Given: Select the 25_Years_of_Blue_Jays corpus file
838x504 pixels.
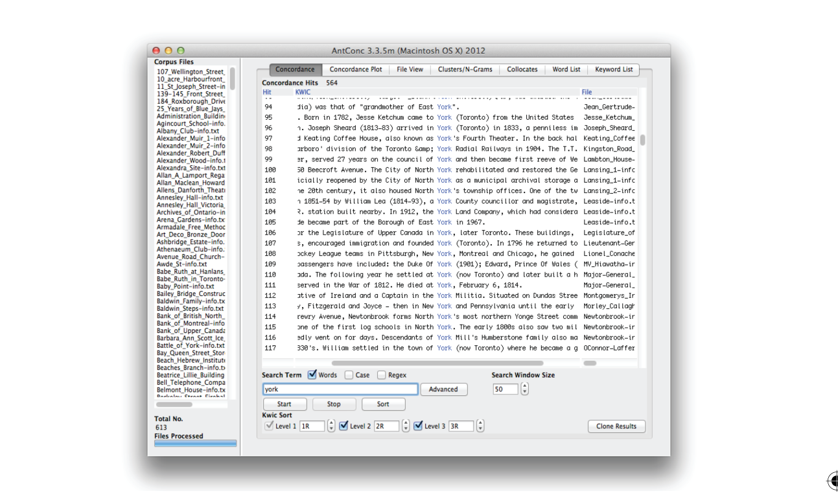Looking at the screenshot, I should pos(191,108).
